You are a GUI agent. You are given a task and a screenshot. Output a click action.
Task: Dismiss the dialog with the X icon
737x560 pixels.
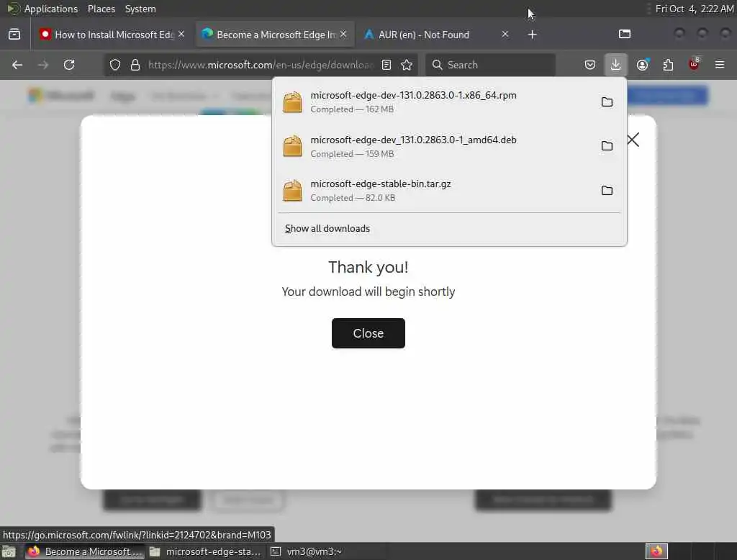coord(633,140)
